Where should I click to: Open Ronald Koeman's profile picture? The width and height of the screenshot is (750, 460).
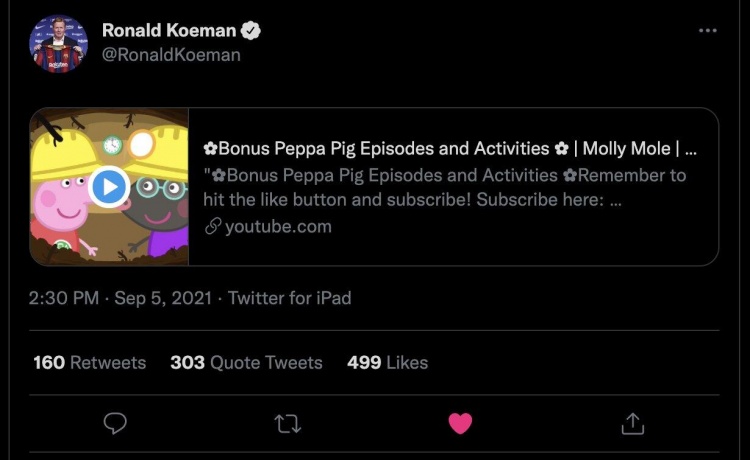[58, 44]
